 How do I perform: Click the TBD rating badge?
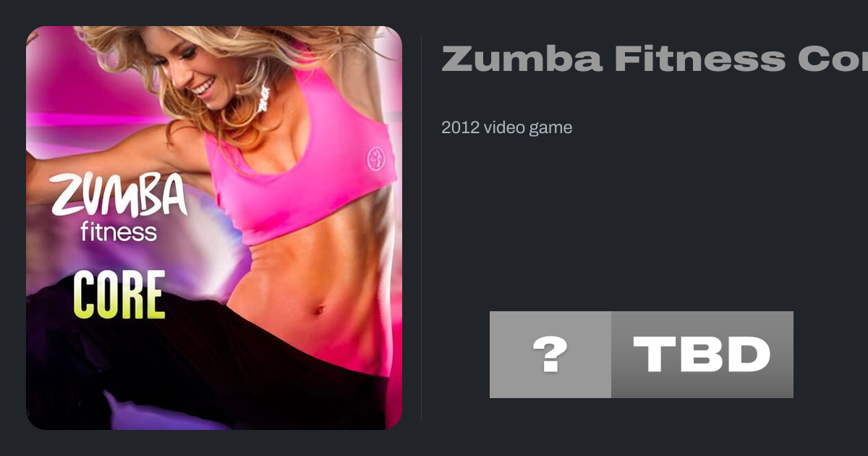click(x=702, y=355)
